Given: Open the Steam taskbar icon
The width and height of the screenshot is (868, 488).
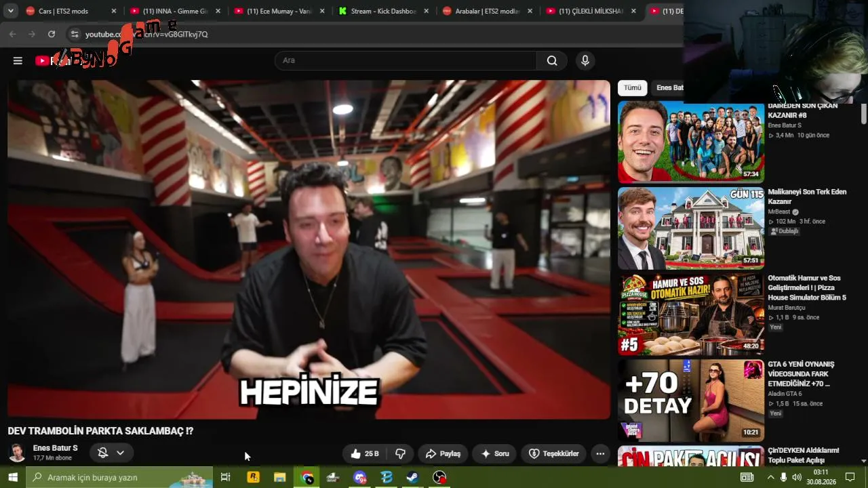Looking at the screenshot, I should pyautogui.click(x=412, y=477).
